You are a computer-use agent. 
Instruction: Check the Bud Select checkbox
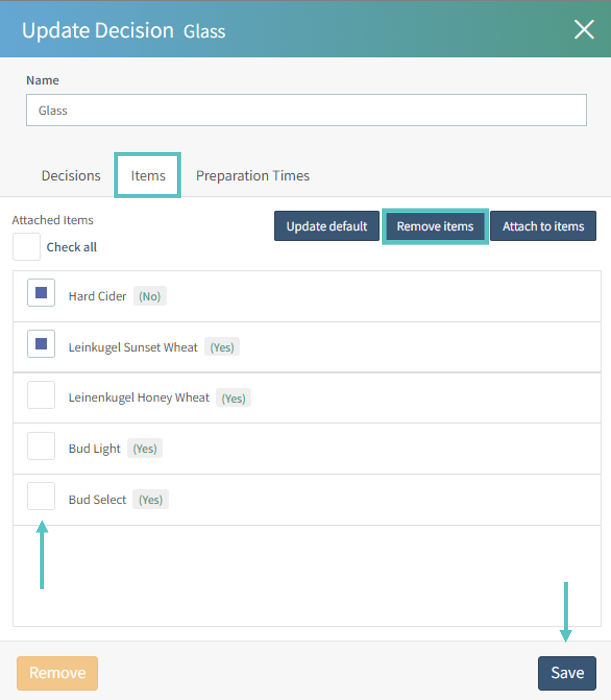41,496
